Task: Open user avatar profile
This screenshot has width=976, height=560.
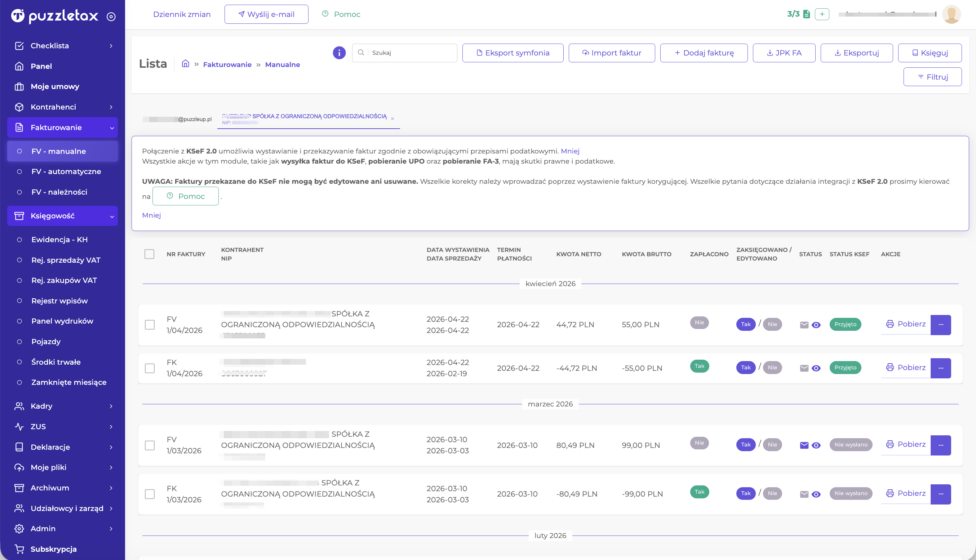Action: click(x=951, y=14)
